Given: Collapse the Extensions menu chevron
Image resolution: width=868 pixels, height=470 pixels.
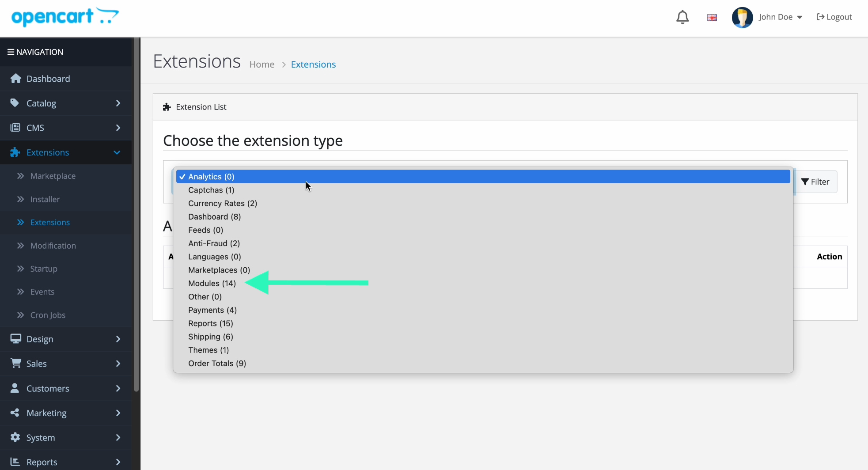Looking at the screenshot, I should (117, 152).
